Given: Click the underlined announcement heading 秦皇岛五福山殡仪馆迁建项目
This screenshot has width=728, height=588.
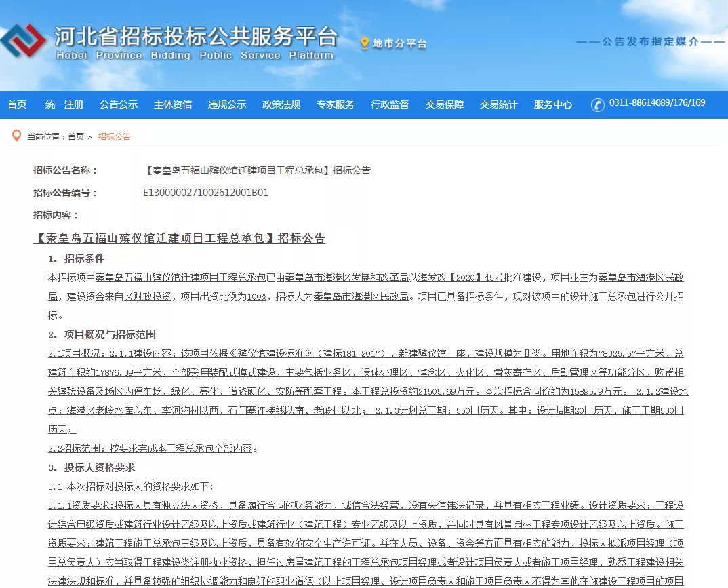Looking at the screenshot, I should pos(180,238).
